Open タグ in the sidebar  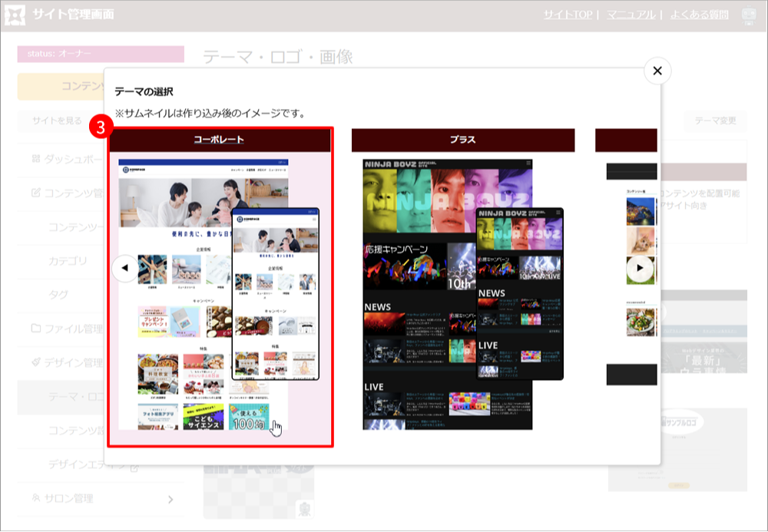click(58, 295)
